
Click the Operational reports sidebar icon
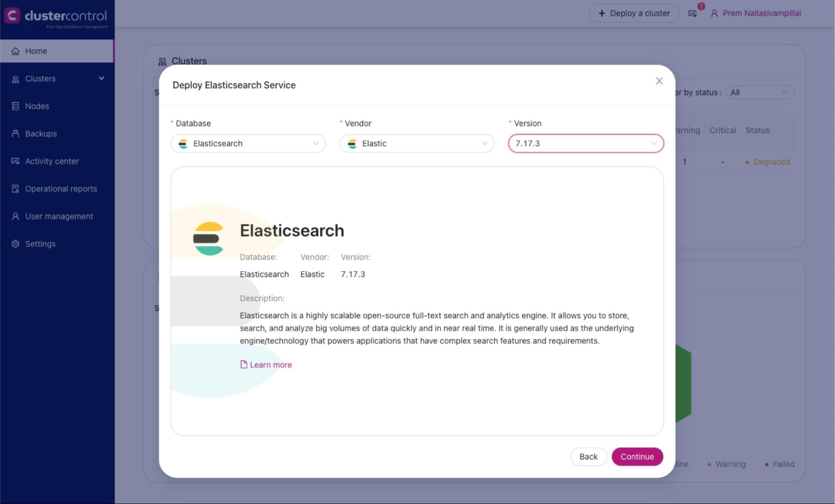[15, 189]
